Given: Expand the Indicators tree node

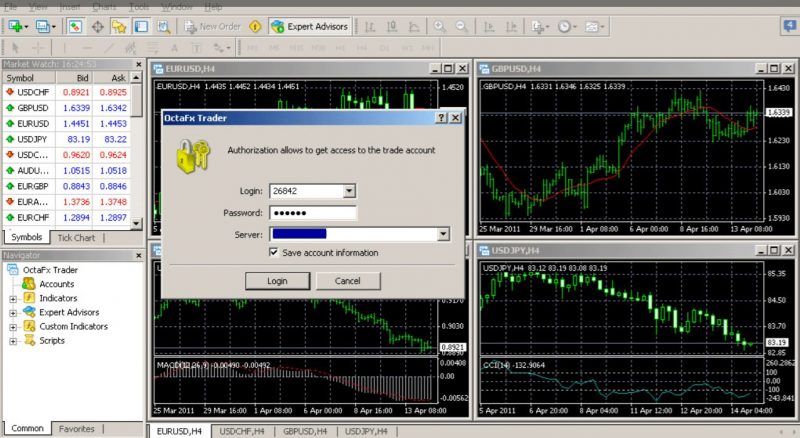Looking at the screenshot, I should [x=13, y=299].
